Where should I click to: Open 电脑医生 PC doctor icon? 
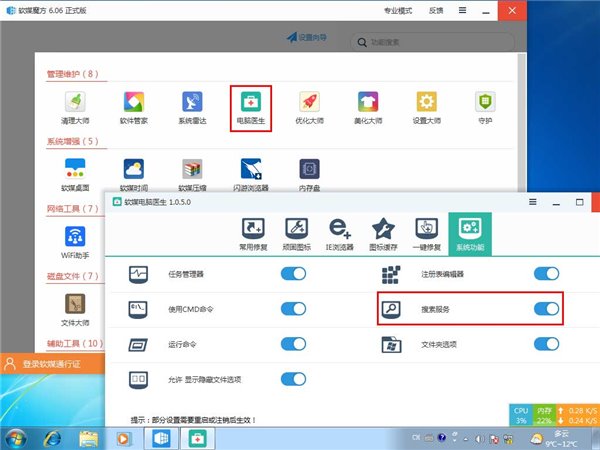pos(251,102)
